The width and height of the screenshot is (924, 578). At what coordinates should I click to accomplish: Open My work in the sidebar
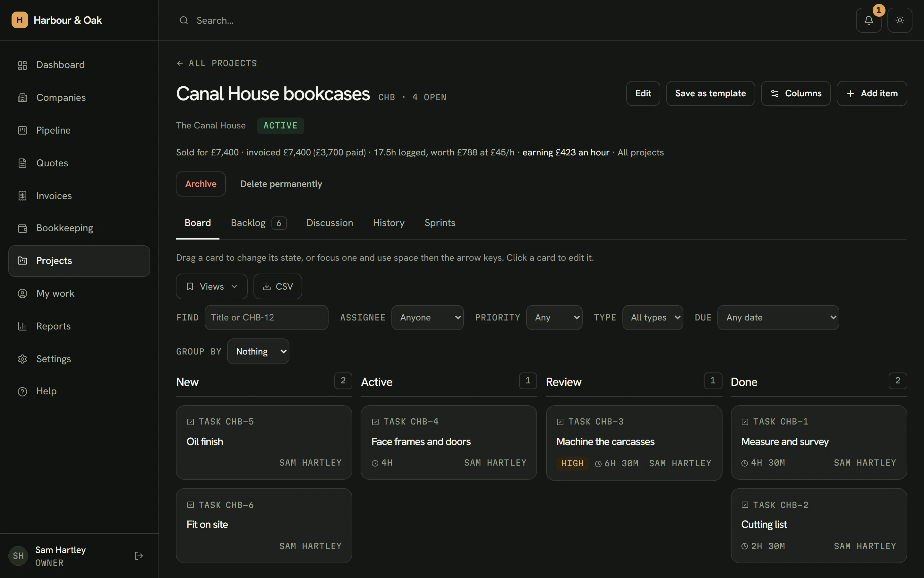click(x=79, y=293)
